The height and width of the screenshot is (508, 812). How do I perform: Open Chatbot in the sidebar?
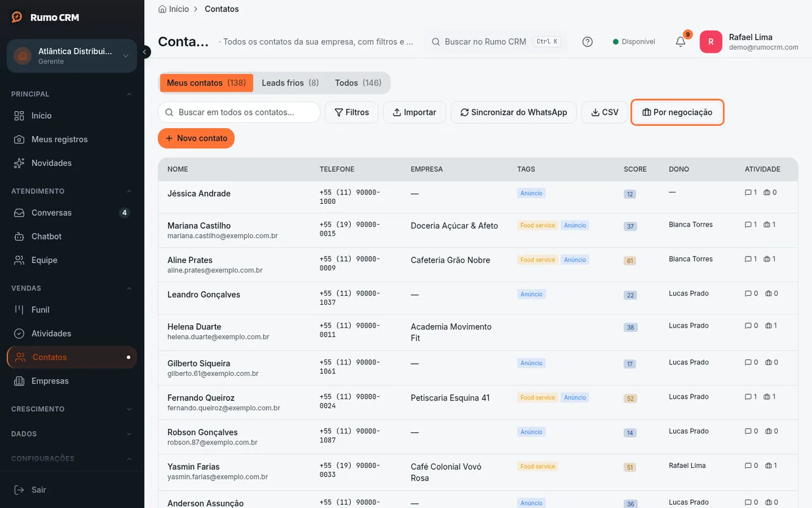click(x=72, y=236)
